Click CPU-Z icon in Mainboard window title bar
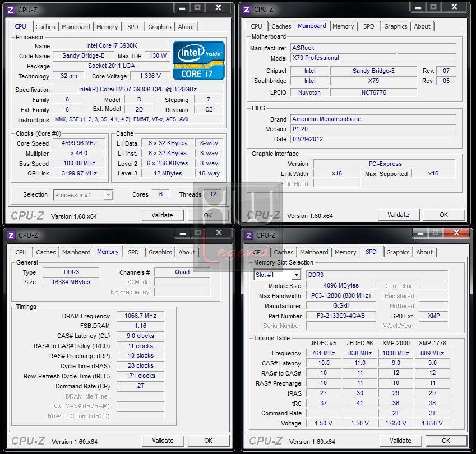 [x=247, y=10]
